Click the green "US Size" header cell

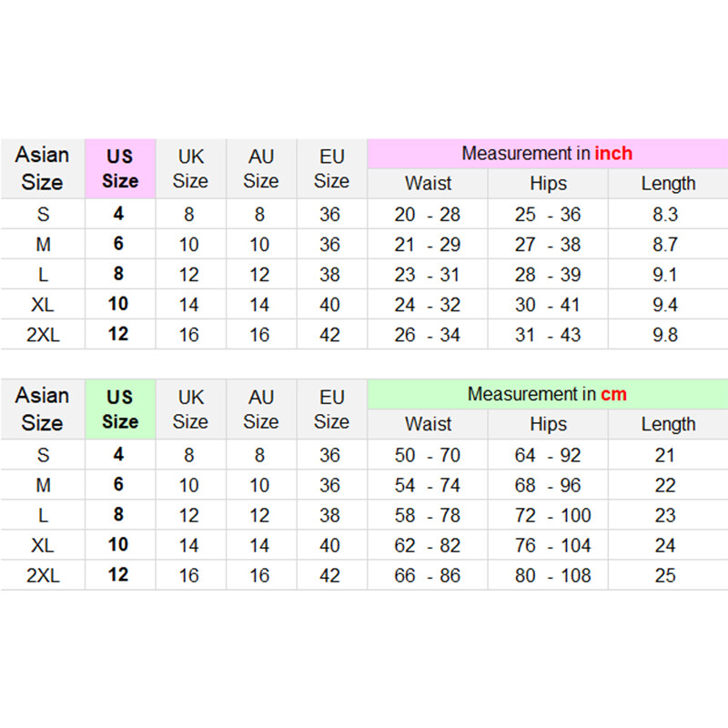click(x=119, y=409)
